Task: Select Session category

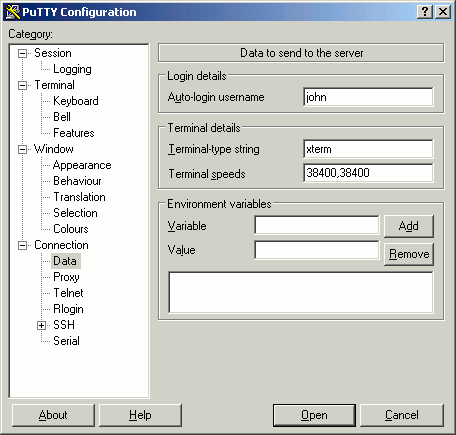Action: pos(53,53)
